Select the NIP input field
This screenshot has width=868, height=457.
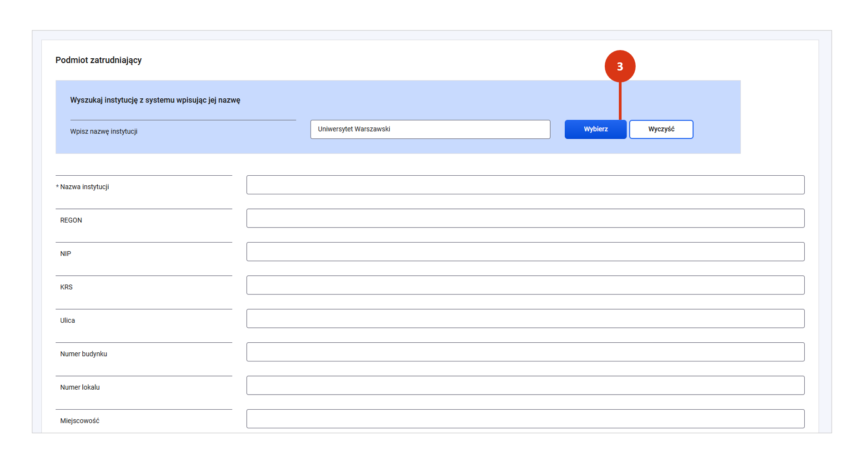[x=525, y=252]
